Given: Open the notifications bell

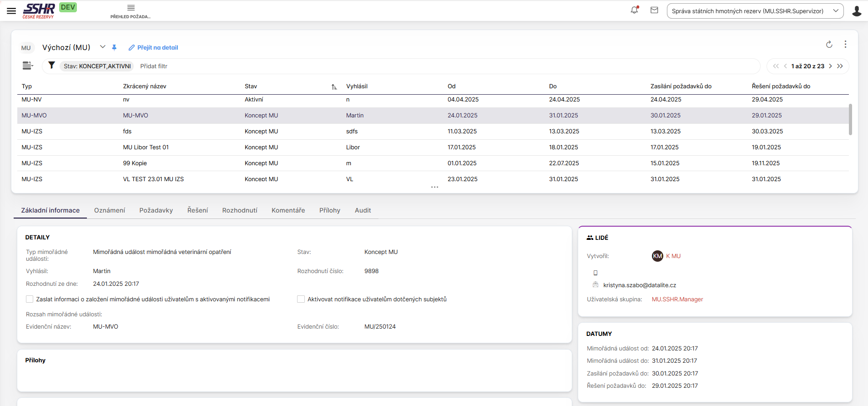Looking at the screenshot, I should (634, 10).
